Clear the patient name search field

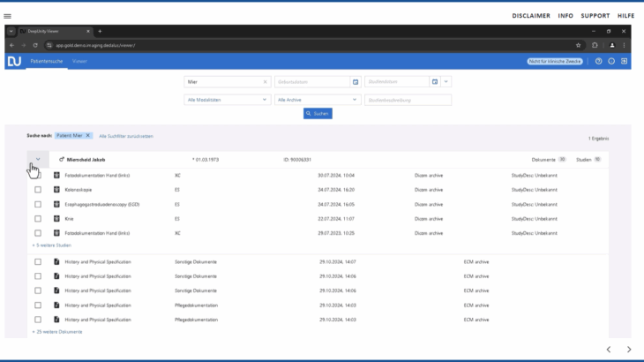pos(265,81)
